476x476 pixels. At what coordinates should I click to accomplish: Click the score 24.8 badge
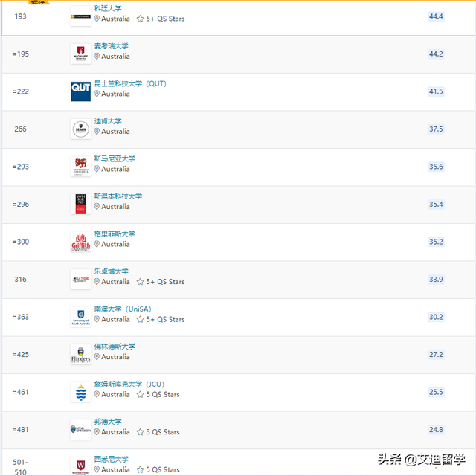[x=436, y=430]
